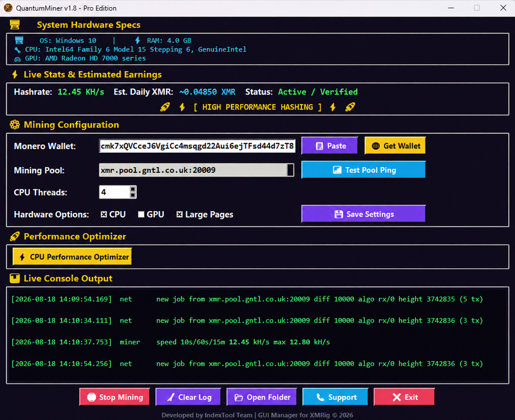Image resolution: width=515 pixels, height=420 pixels.
Task: Decrease CPU Threads with the down arrow
Action: click(x=133, y=195)
